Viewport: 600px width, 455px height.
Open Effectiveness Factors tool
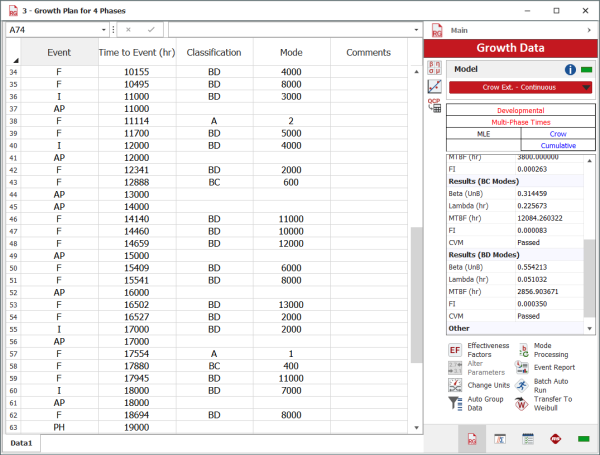coord(455,349)
